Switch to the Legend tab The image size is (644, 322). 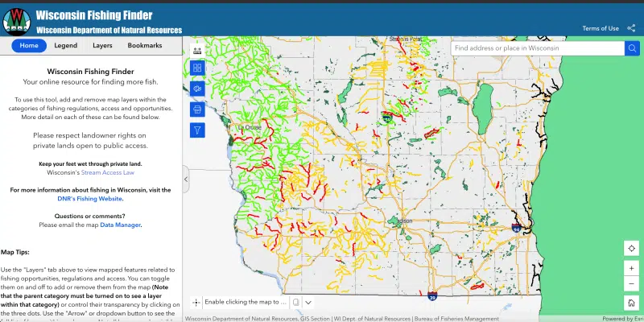pos(66,46)
